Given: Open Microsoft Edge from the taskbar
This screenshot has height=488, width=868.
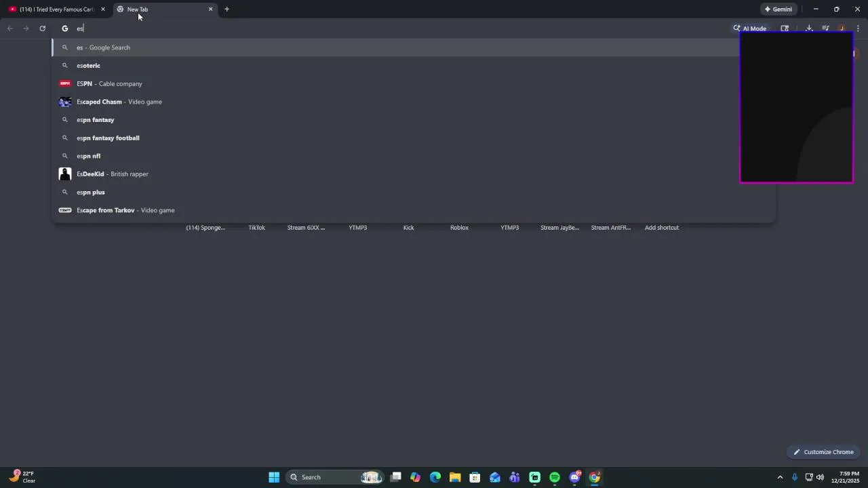Looking at the screenshot, I should pos(435,477).
